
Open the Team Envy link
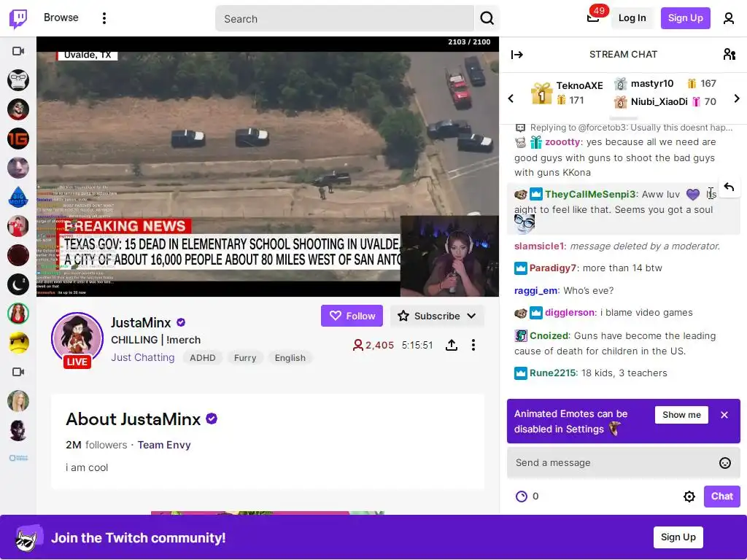pos(164,445)
